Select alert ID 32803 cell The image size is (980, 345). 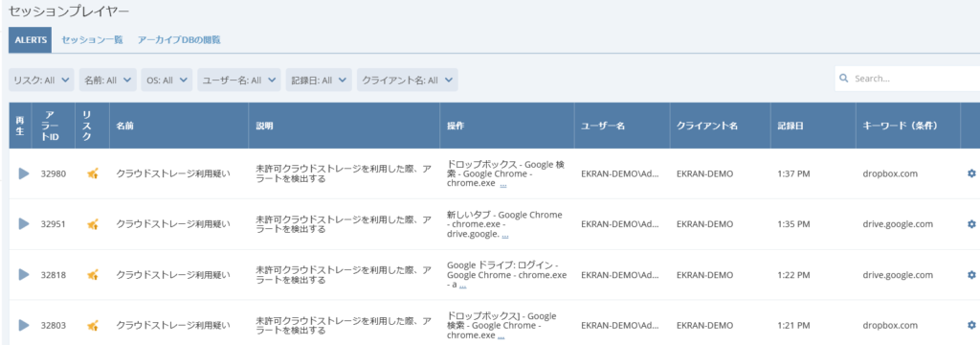click(54, 325)
